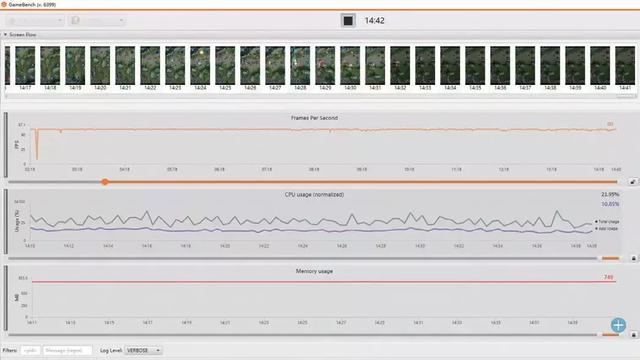Select the 14:38 screen flow thumbnail

[x=550, y=65]
